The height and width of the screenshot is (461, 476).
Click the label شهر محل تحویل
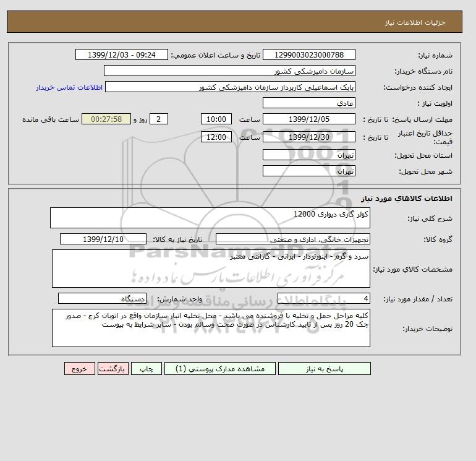coord(425,171)
